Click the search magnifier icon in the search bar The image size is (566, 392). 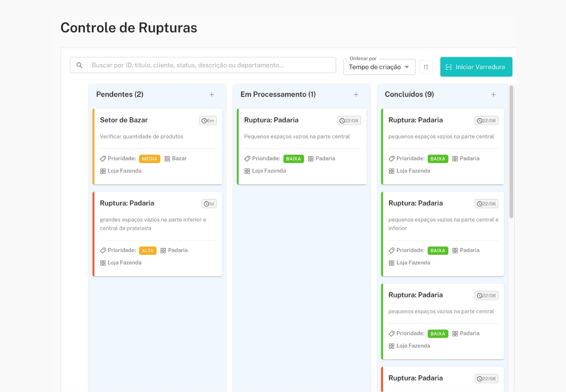(x=79, y=65)
